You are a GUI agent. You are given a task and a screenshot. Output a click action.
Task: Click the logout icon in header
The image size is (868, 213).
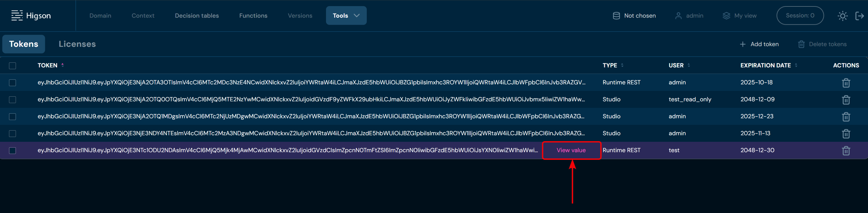(859, 16)
